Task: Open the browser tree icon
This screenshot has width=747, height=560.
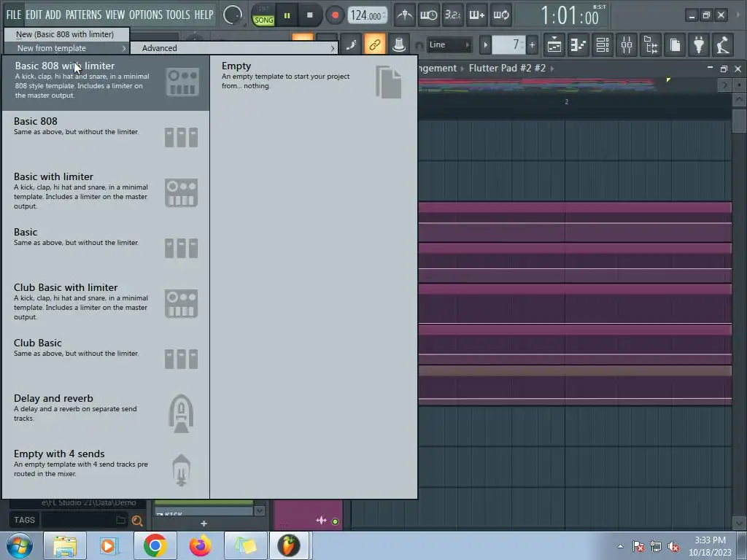Action: pyautogui.click(x=651, y=44)
